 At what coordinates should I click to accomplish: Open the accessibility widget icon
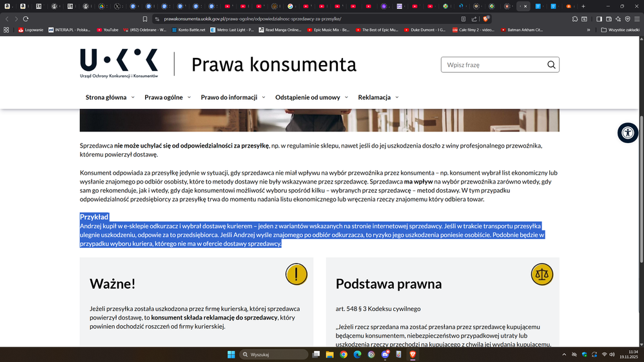pyautogui.click(x=628, y=133)
